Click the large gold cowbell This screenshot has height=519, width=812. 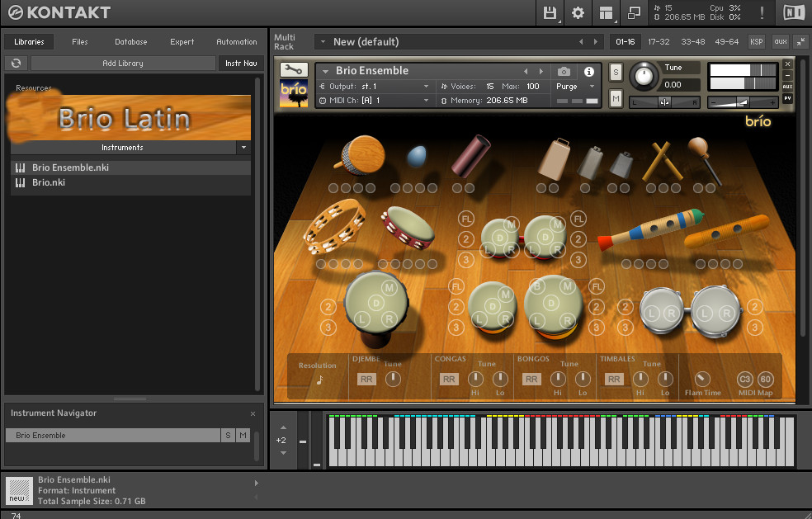(554, 159)
